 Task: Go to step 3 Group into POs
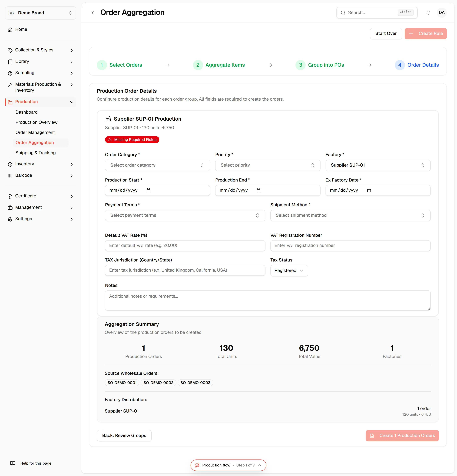pos(320,65)
